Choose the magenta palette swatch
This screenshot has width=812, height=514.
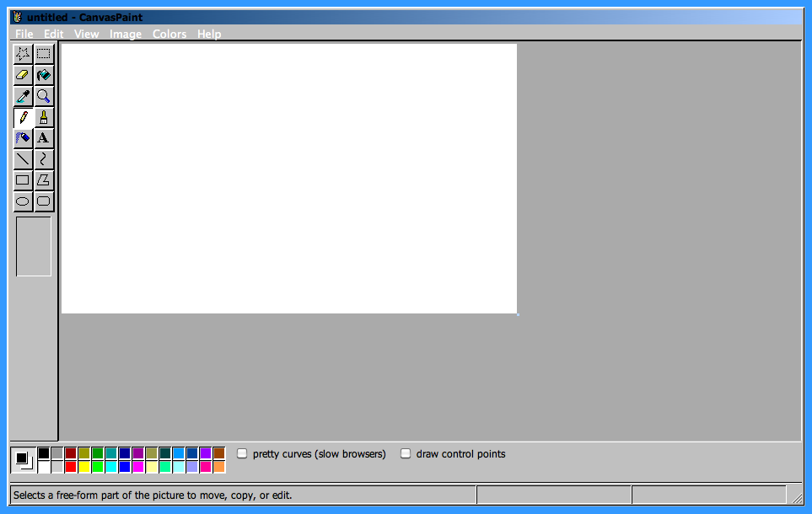[x=138, y=467]
